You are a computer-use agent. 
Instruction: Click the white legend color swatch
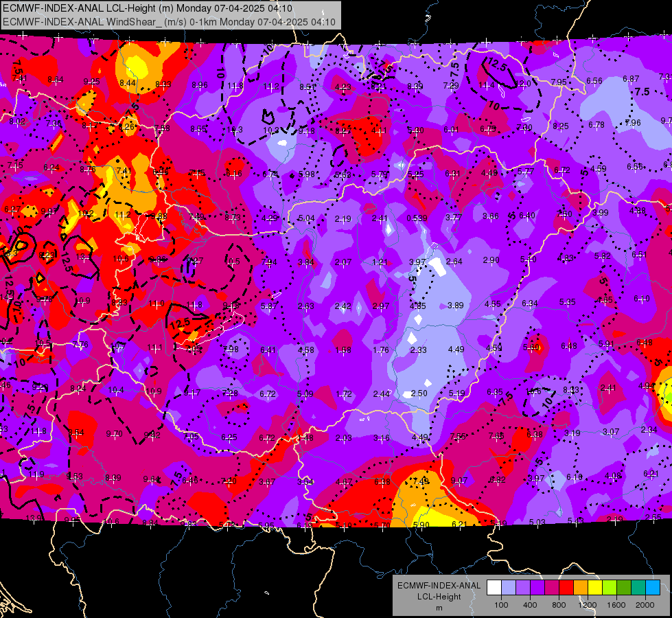(494, 588)
